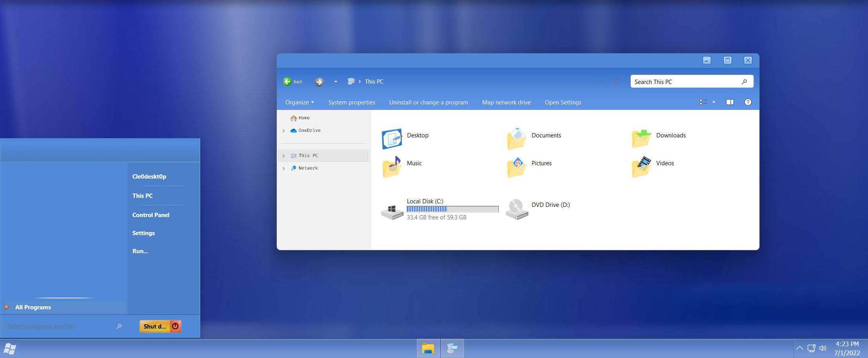868x358 pixels.
Task: Click the Desktop folder label
Action: click(x=418, y=135)
